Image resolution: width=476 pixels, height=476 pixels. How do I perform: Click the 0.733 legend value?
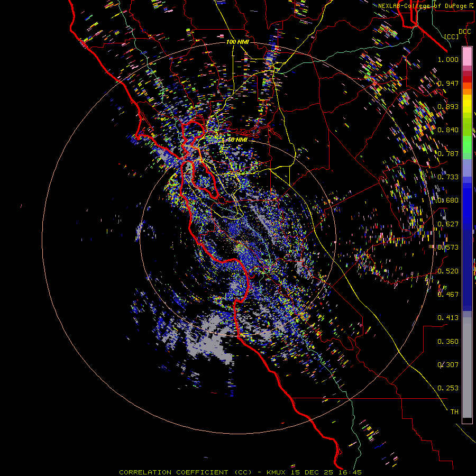tap(448, 177)
